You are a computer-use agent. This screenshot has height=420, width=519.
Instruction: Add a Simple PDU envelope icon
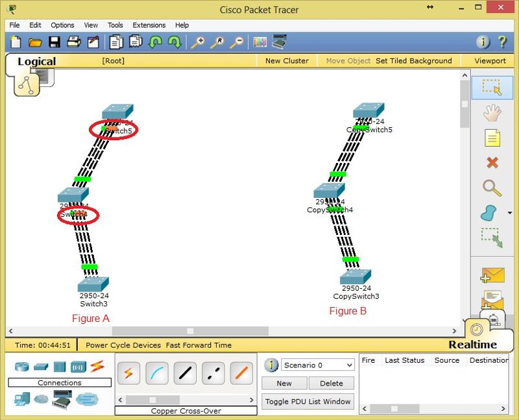(x=492, y=275)
